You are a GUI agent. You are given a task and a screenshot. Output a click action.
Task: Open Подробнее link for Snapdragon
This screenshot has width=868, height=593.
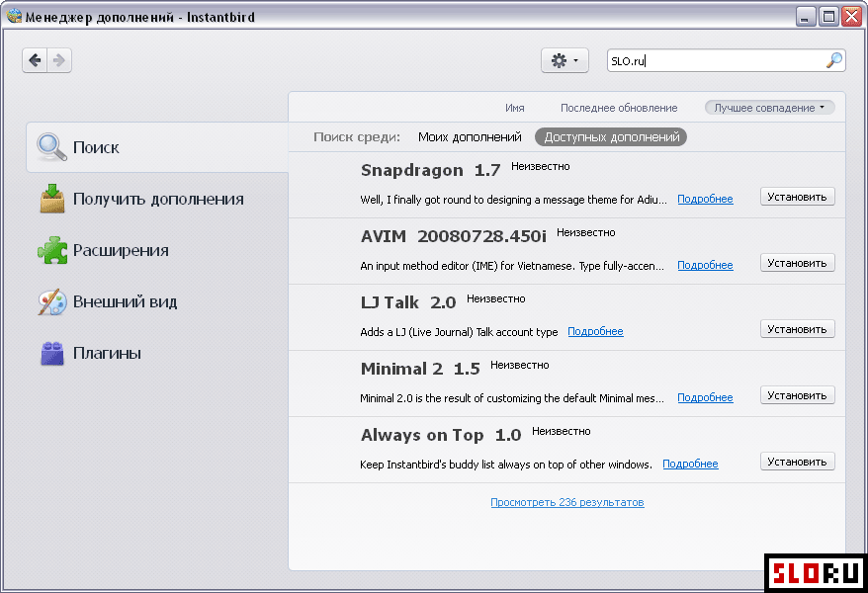pos(705,199)
